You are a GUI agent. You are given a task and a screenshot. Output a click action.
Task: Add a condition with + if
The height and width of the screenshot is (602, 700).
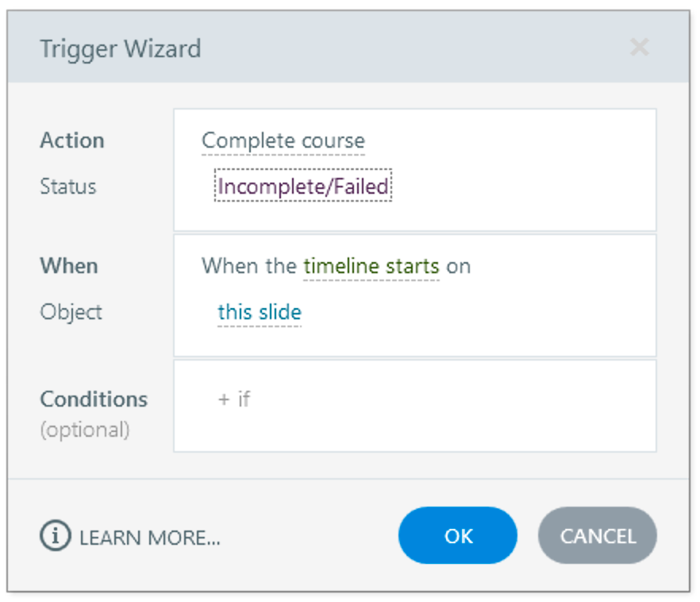point(234,399)
